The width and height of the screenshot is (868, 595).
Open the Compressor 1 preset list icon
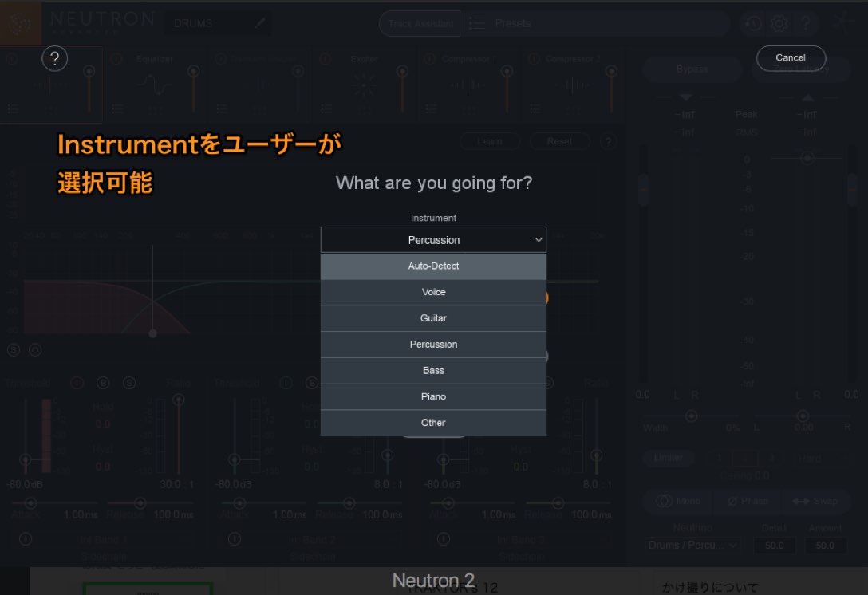tap(431, 109)
